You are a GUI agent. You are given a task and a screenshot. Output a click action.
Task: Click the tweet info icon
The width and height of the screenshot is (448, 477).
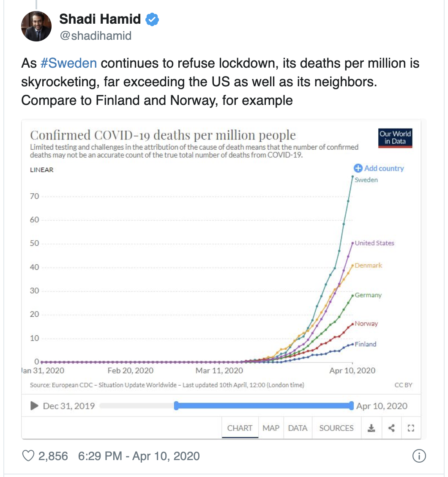tap(418, 456)
